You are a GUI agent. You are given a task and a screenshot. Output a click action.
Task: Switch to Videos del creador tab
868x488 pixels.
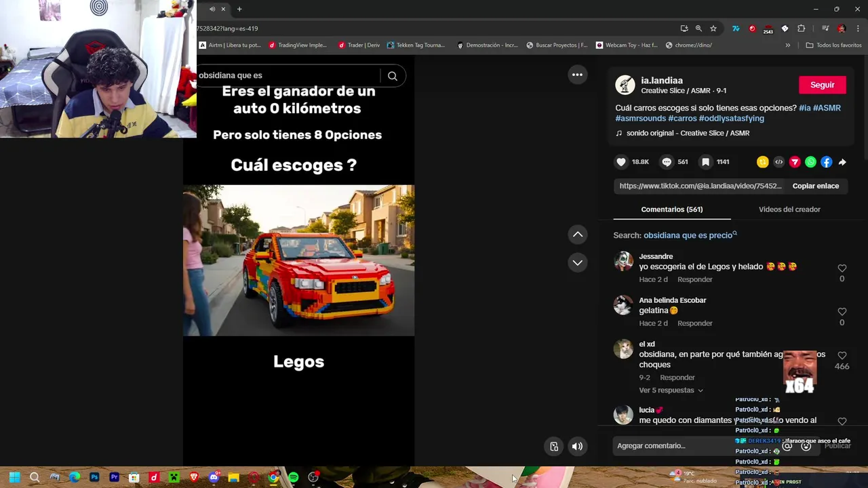point(789,209)
